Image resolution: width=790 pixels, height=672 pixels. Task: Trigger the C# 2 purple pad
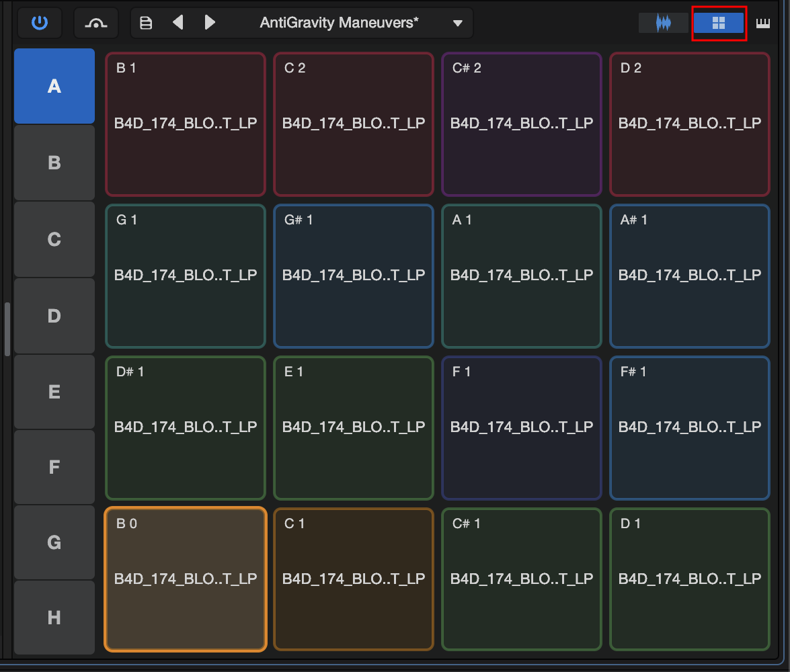[522, 124]
